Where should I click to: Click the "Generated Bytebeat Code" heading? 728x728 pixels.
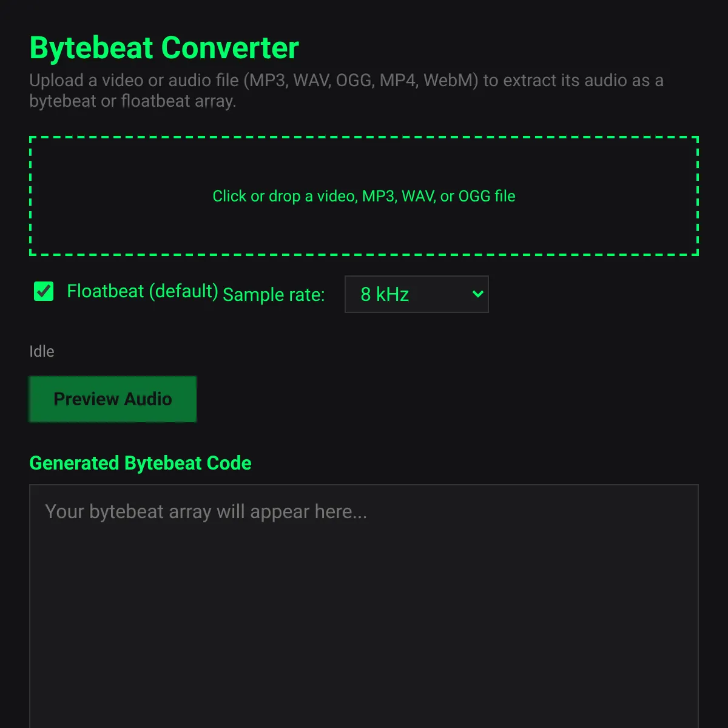(140, 463)
